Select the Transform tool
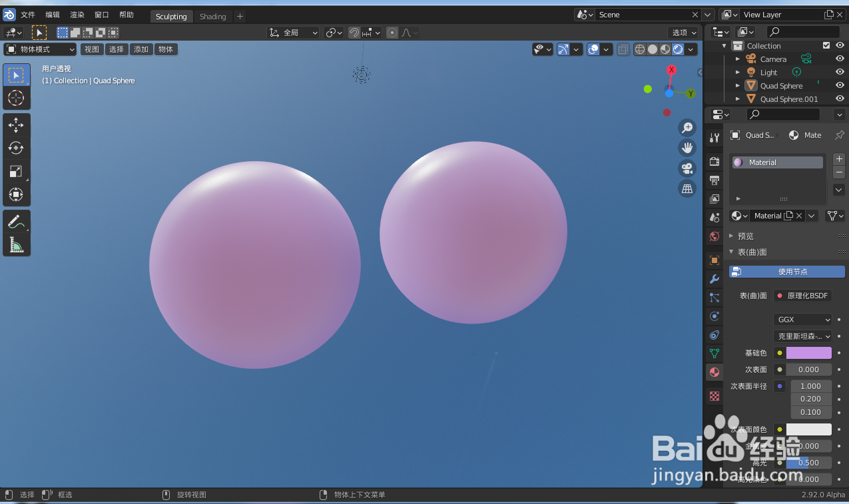849x504 pixels. pos(17,194)
